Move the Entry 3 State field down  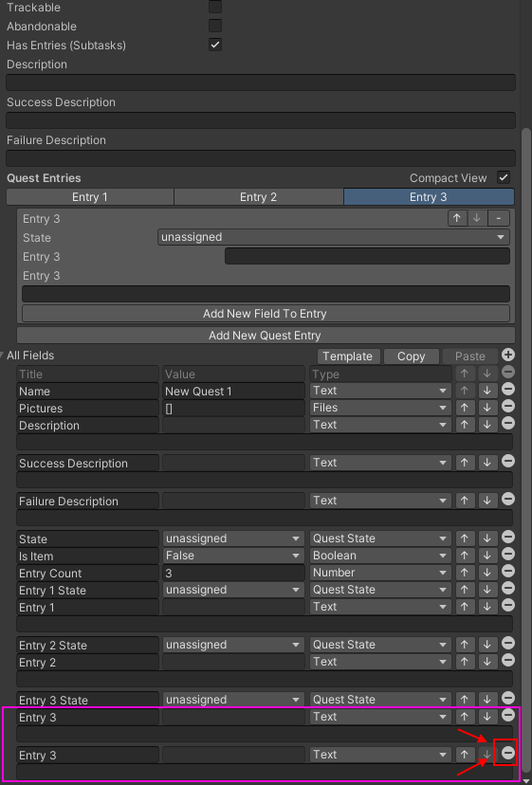click(486, 700)
